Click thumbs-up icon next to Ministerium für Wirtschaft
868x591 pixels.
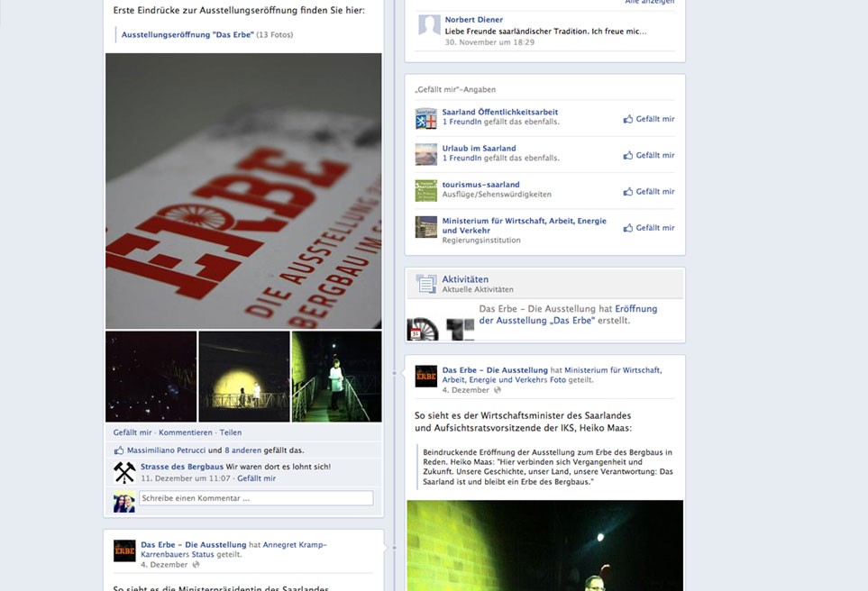click(627, 227)
